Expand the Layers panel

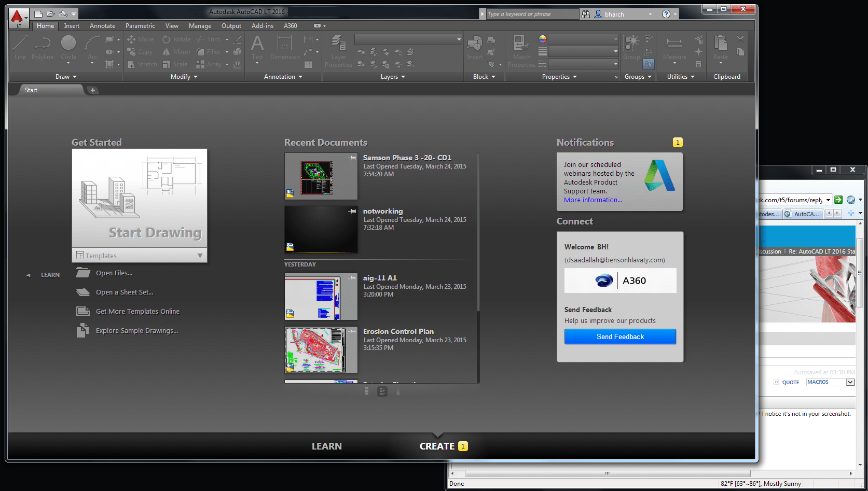tap(393, 77)
